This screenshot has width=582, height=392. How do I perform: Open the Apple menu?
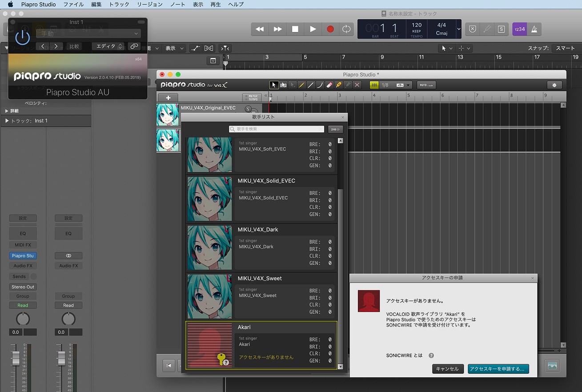tap(10, 4)
